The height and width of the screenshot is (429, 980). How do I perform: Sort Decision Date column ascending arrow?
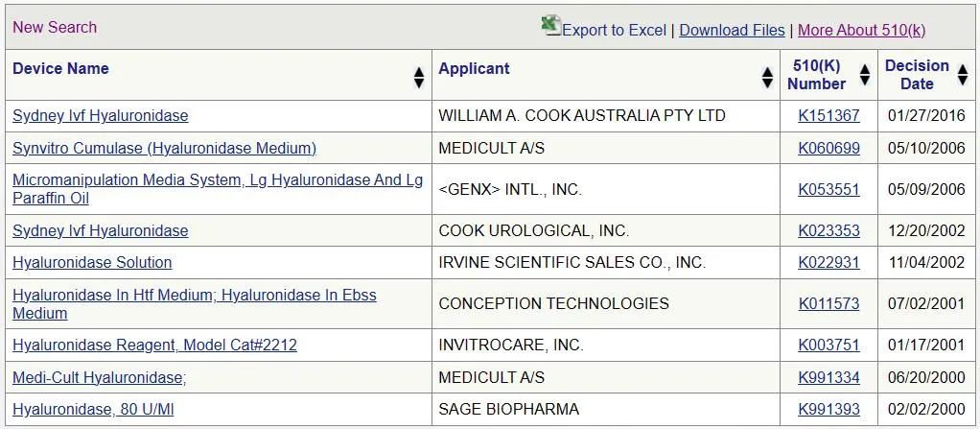963,69
